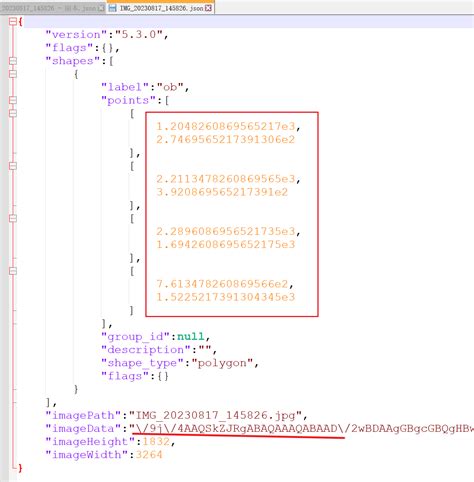Click the "imageWidth" key
474x482 pixels.
click(x=87, y=455)
